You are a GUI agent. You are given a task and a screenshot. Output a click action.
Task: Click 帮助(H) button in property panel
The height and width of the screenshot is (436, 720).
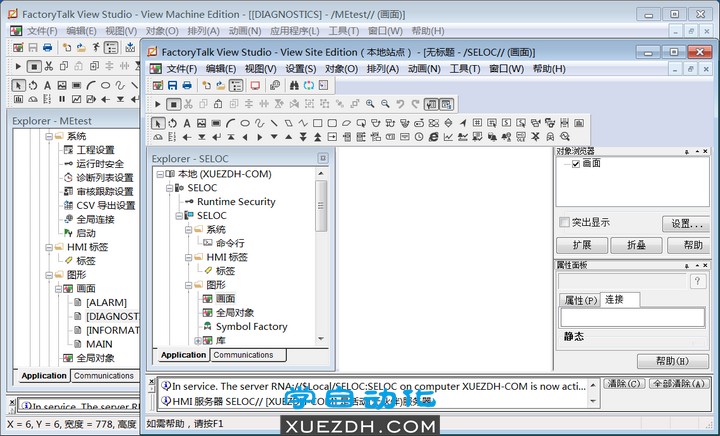click(673, 361)
